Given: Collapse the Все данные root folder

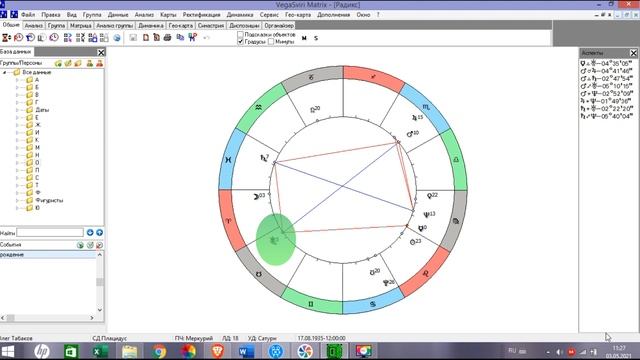Looking at the screenshot, I should tap(5, 72).
